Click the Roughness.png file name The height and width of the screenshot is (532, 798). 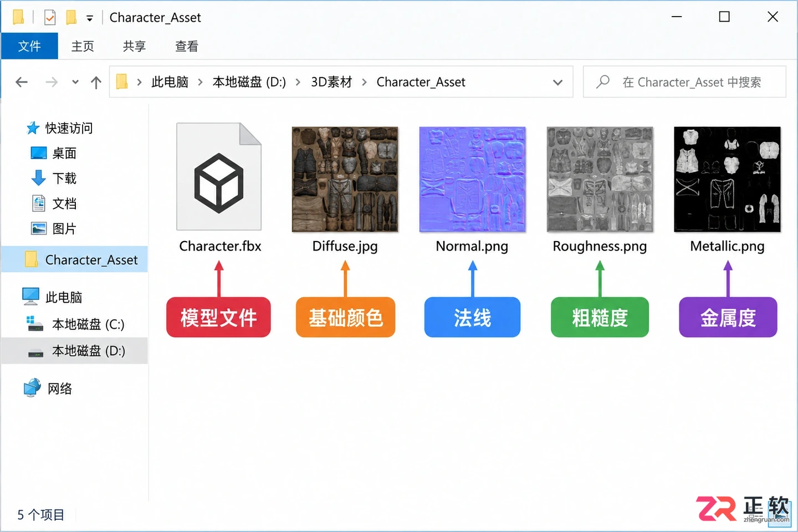[x=600, y=246]
